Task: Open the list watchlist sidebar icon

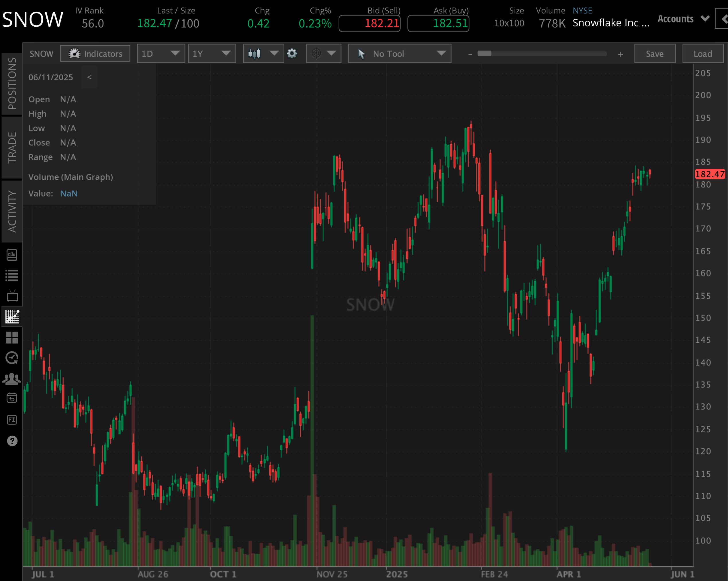Action: [x=12, y=276]
